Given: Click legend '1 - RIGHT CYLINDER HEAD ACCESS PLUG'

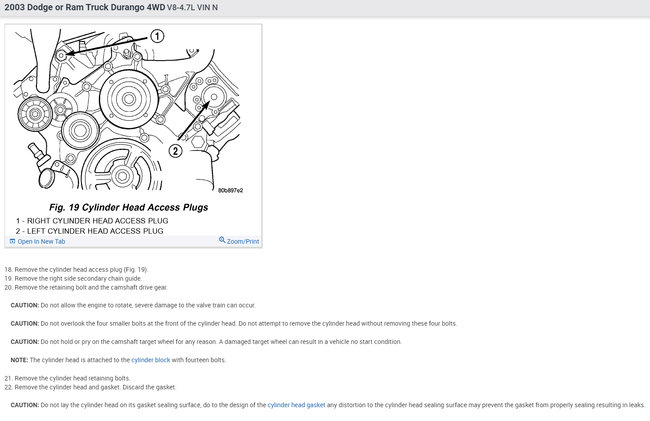Looking at the screenshot, I should tap(92, 221).
